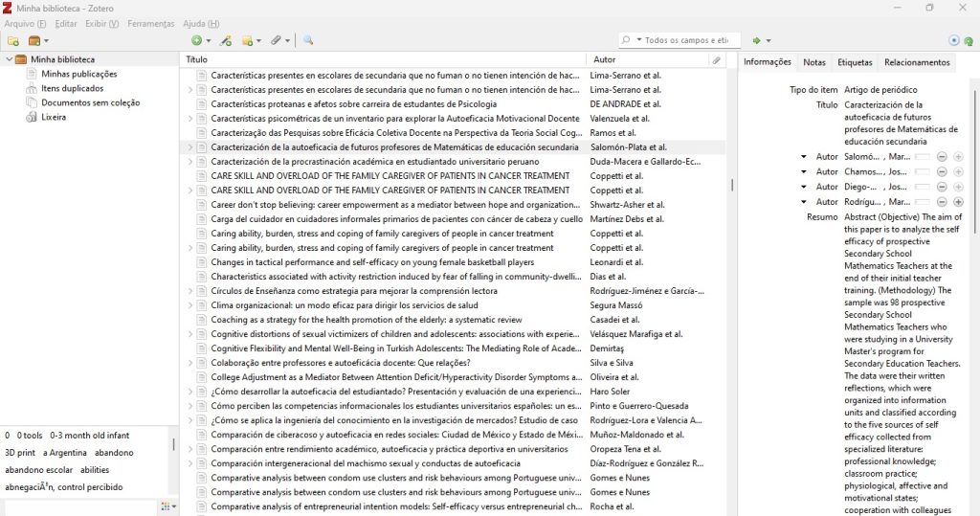Sort by the Título column header

point(383,59)
